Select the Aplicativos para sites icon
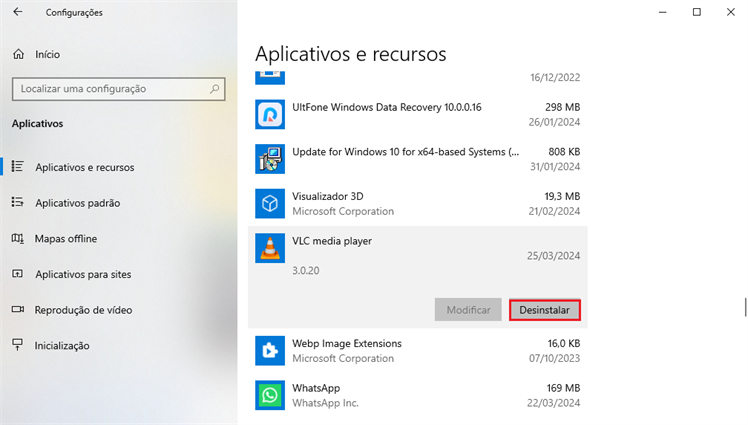Viewport: 748px width, 425px height. point(18,274)
